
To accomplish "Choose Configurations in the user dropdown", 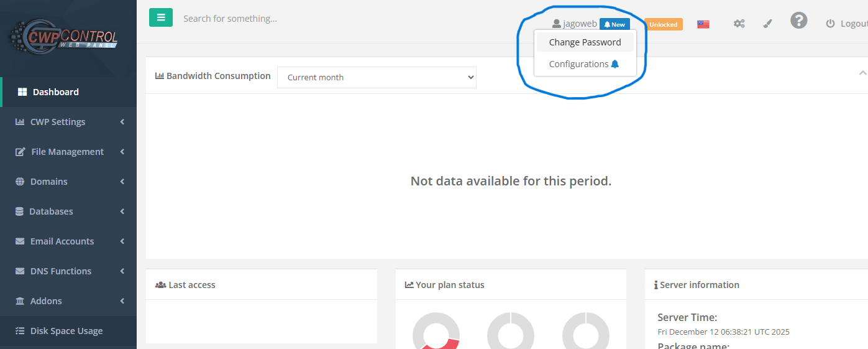I will pyautogui.click(x=583, y=64).
